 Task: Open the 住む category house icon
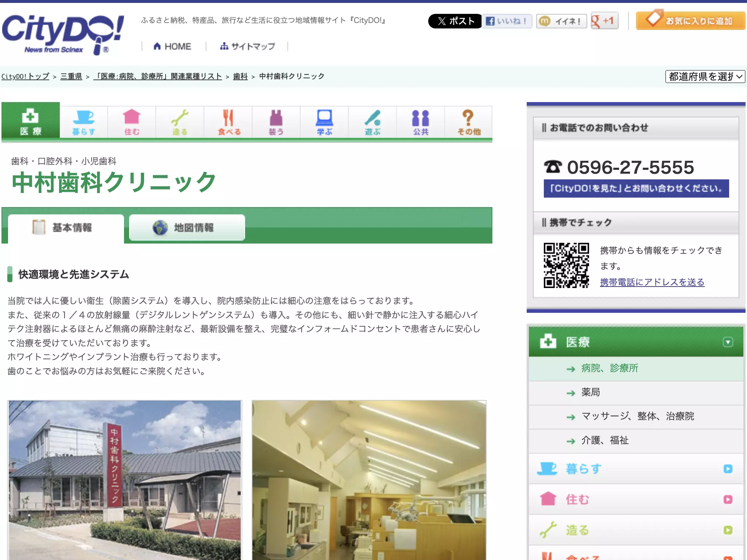coord(132,122)
